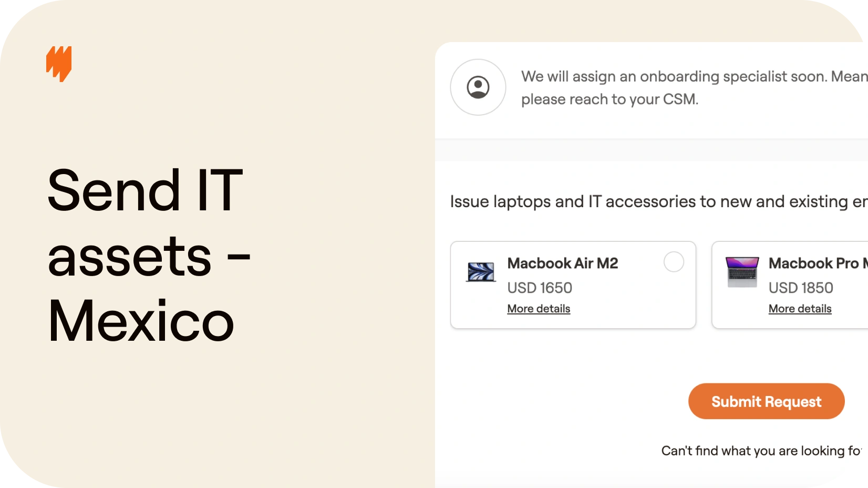Open More details for Macbook Air M2

(x=539, y=309)
